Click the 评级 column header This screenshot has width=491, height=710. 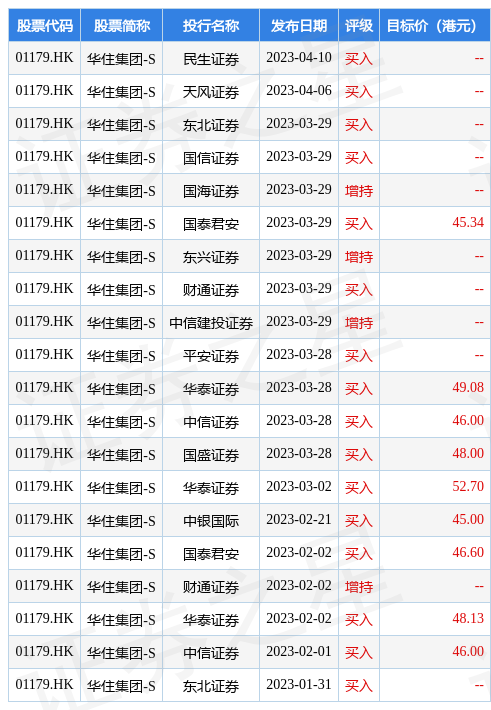[x=359, y=25]
